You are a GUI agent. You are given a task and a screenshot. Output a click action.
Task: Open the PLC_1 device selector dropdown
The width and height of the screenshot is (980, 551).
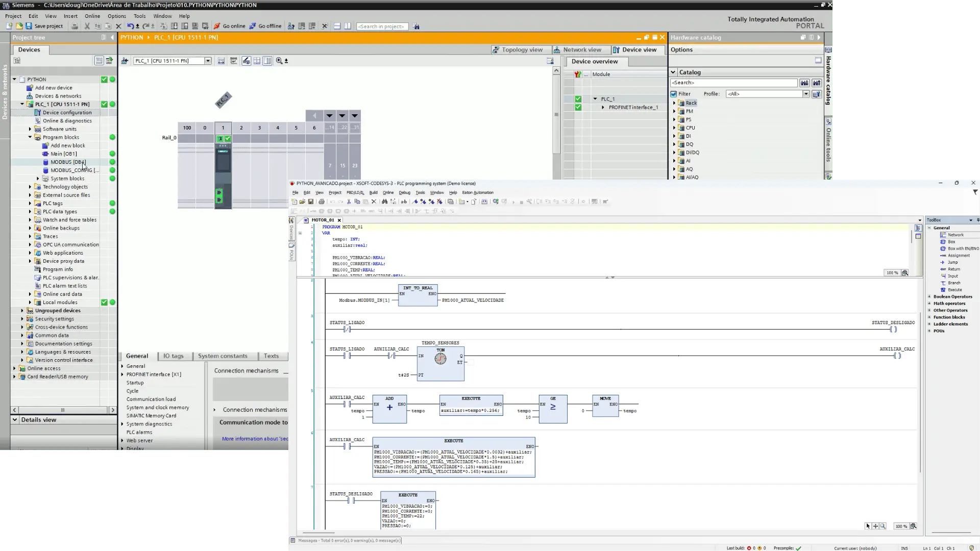pyautogui.click(x=208, y=61)
